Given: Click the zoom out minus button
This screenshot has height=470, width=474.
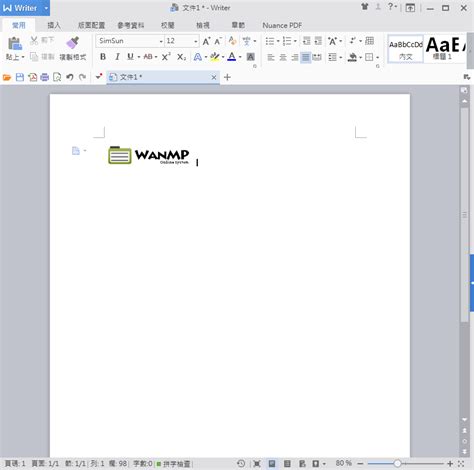Looking at the screenshot, I should (360, 463).
